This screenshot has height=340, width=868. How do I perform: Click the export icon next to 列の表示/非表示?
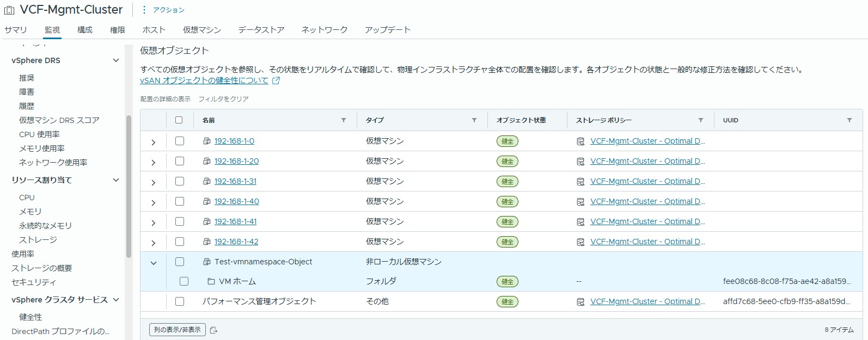pyautogui.click(x=213, y=330)
